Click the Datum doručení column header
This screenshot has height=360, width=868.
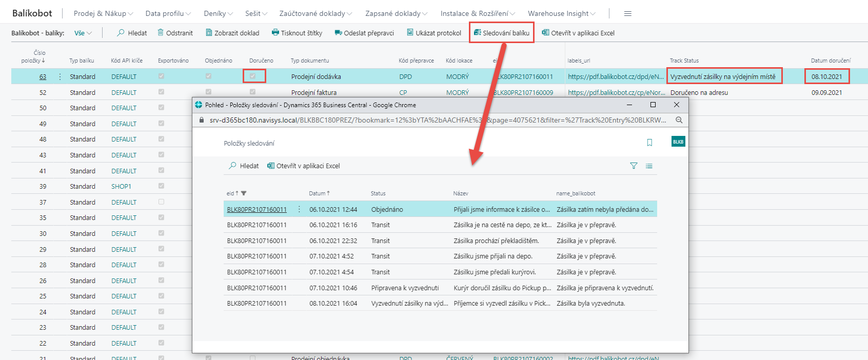(831, 61)
